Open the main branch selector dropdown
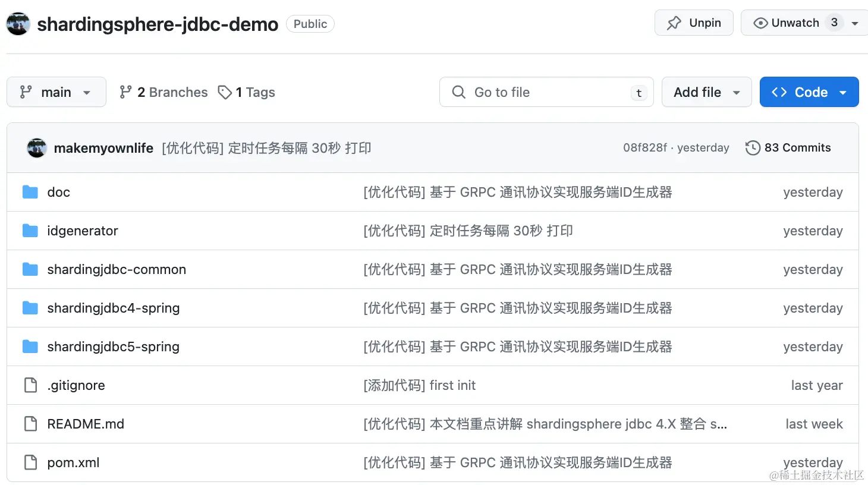 click(x=56, y=92)
